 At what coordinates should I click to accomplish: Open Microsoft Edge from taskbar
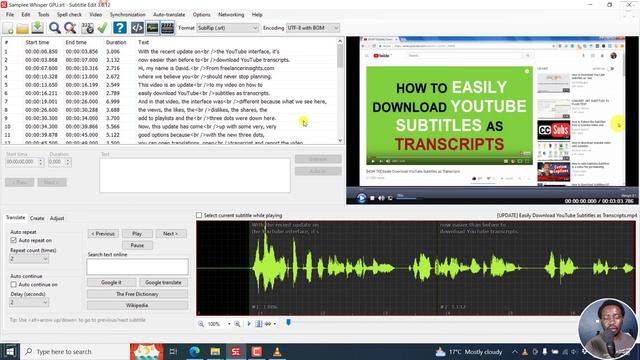[x=195, y=351]
